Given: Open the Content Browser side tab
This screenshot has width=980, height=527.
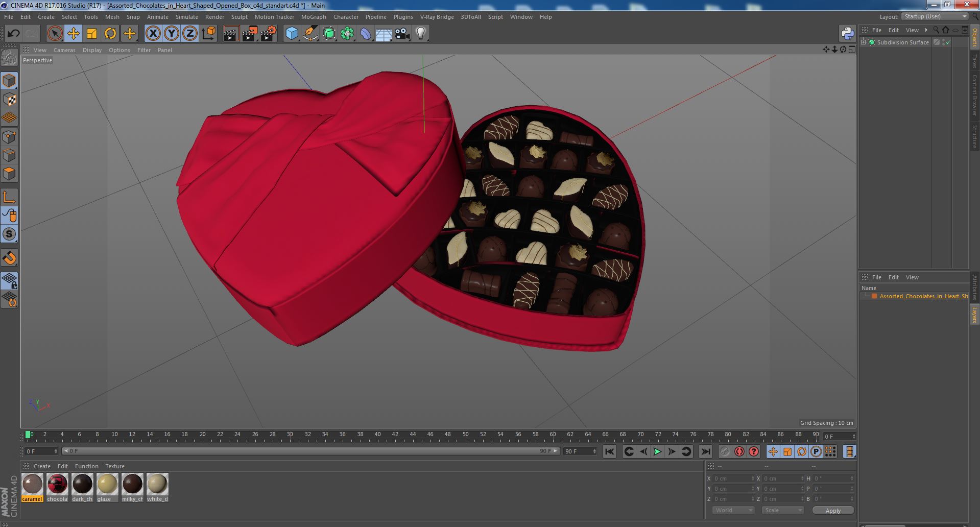Looking at the screenshot, I should [x=974, y=95].
